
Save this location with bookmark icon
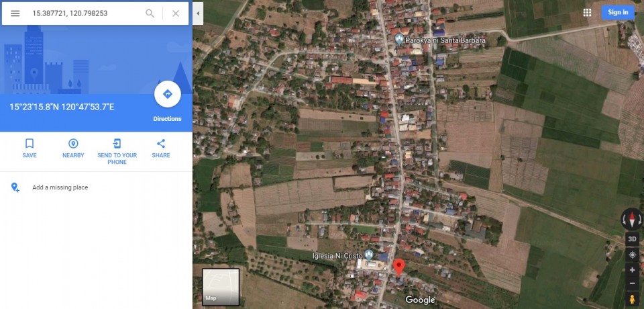tap(30, 148)
